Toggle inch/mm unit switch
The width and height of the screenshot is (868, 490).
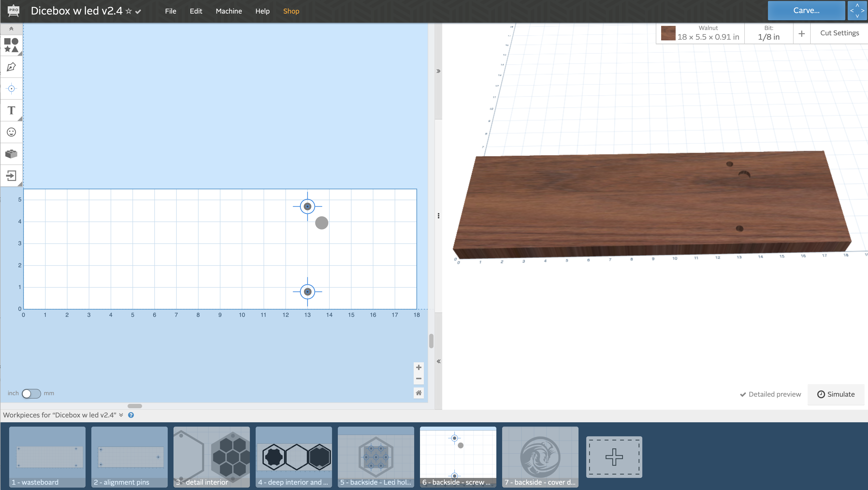point(31,393)
